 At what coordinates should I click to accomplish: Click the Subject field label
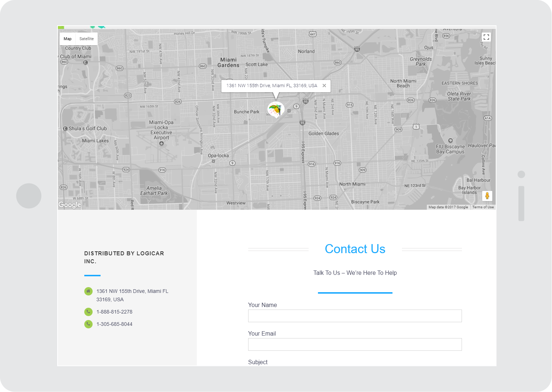tap(258, 362)
